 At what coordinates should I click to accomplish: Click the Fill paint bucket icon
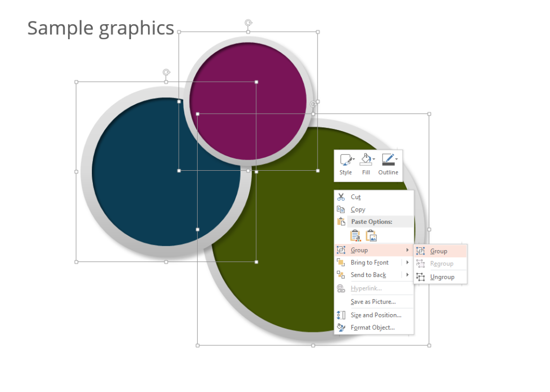365,159
